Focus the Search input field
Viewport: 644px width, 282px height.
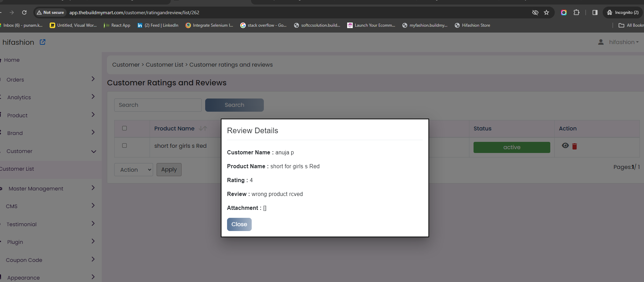coord(158,105)
